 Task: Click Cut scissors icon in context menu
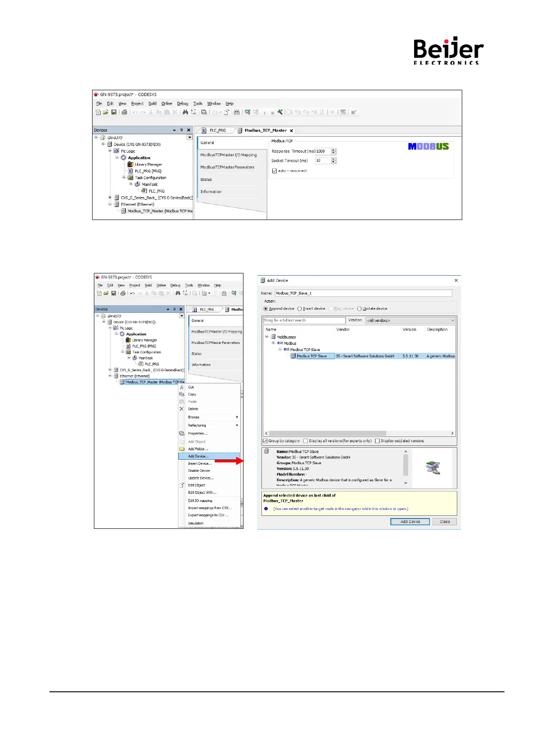coord(182,387)
